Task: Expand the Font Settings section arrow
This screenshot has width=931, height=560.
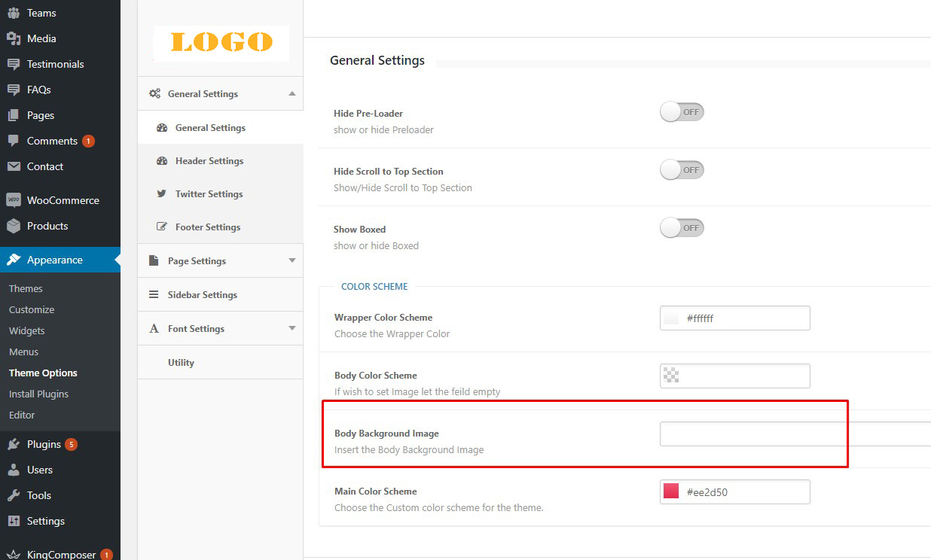Action: 292,329
